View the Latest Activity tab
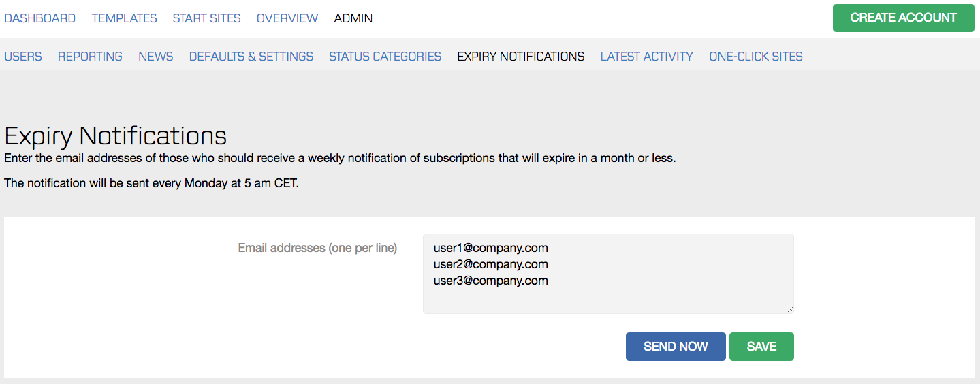This screenshot has width=980, height=384. [x=646, y=57]
